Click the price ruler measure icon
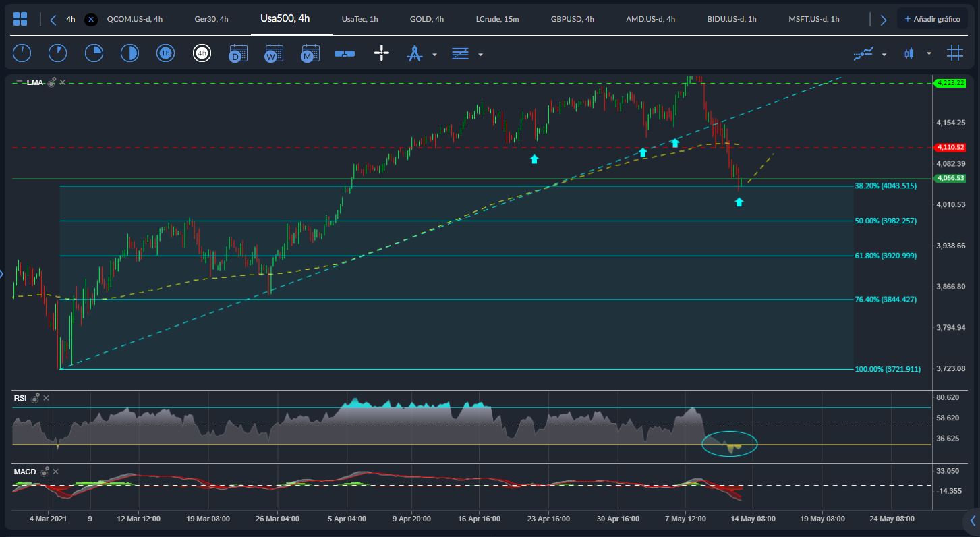Viewport: 980px width, 537px height. tap(345, 53)
